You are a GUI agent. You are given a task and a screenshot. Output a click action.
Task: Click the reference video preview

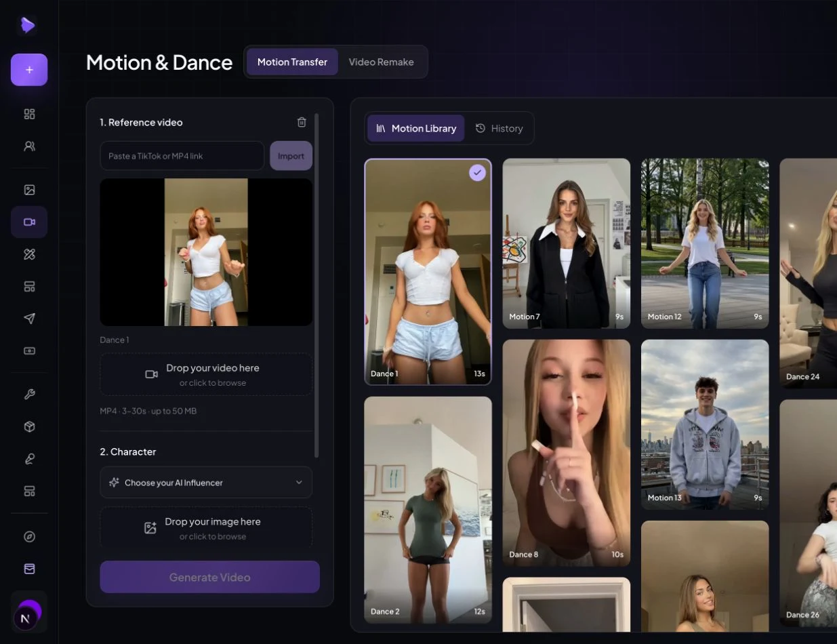coord(206,252)
